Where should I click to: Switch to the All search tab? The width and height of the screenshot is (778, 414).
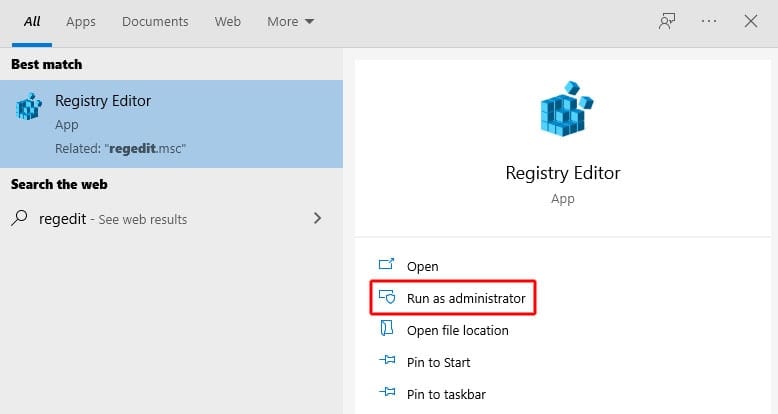(32, 21)
